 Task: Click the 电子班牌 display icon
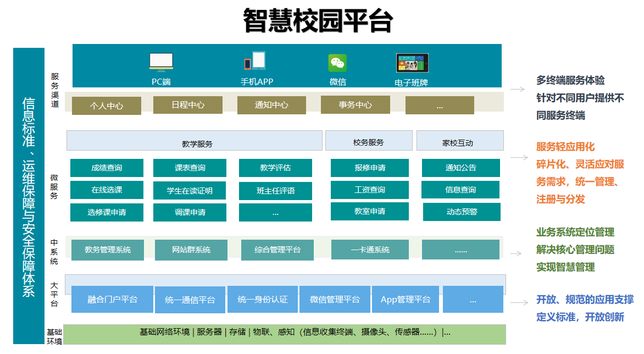point(412,63)
